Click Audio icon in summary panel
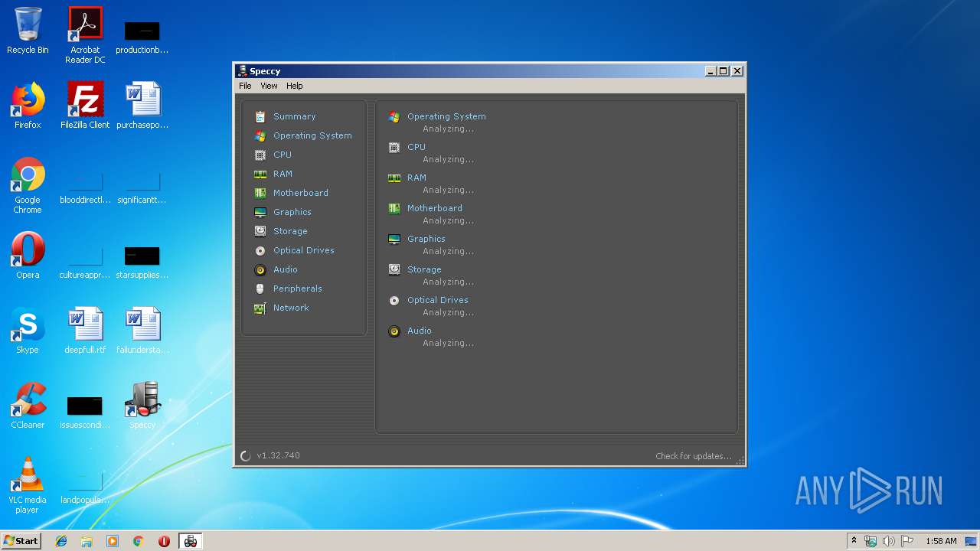The image size is (980, 551). 394,331
